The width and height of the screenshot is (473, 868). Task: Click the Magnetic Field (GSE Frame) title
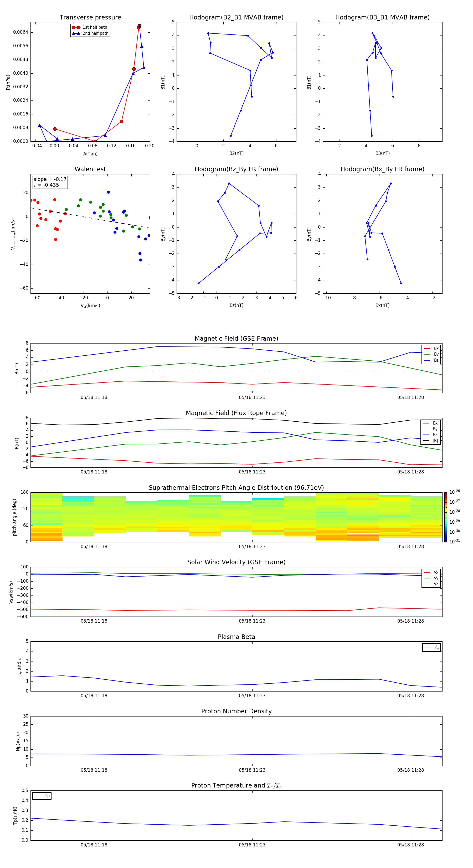[x=236, y=339]
